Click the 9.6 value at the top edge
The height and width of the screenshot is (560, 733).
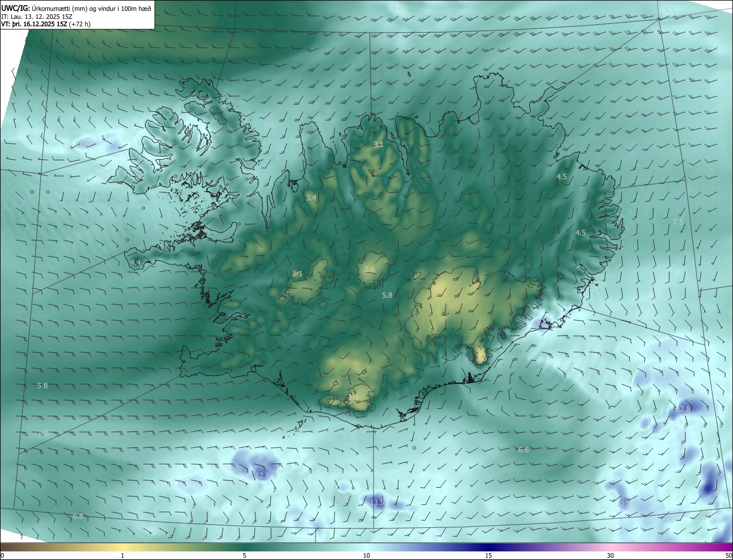[x=397, y=7]
